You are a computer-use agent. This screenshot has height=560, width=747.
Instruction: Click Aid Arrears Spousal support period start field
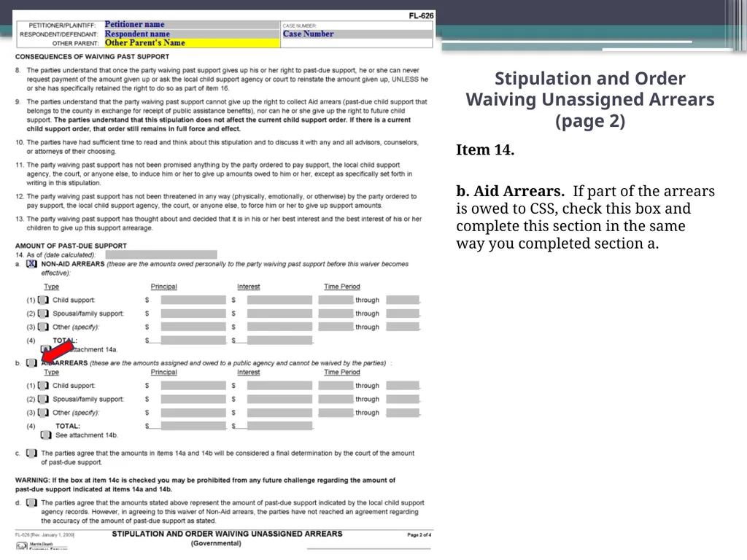pyautogui.click(x=336, y=399)
